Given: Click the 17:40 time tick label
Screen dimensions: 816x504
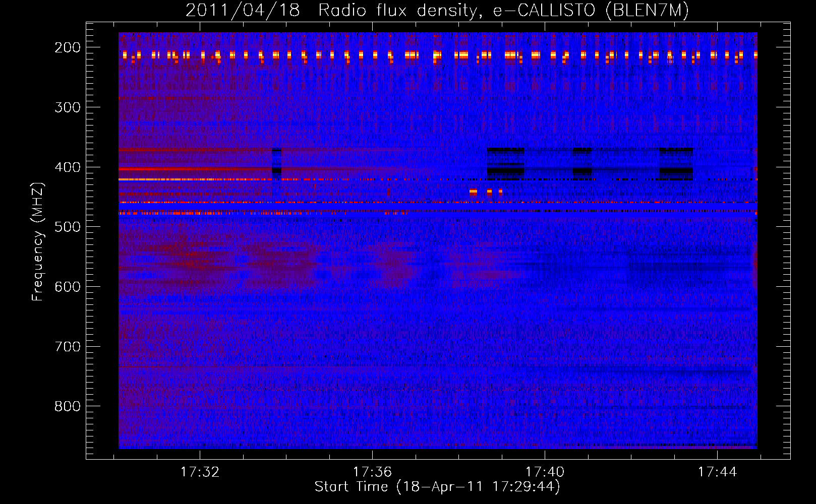Looking at the screenshot, I should tap(545, 472).
